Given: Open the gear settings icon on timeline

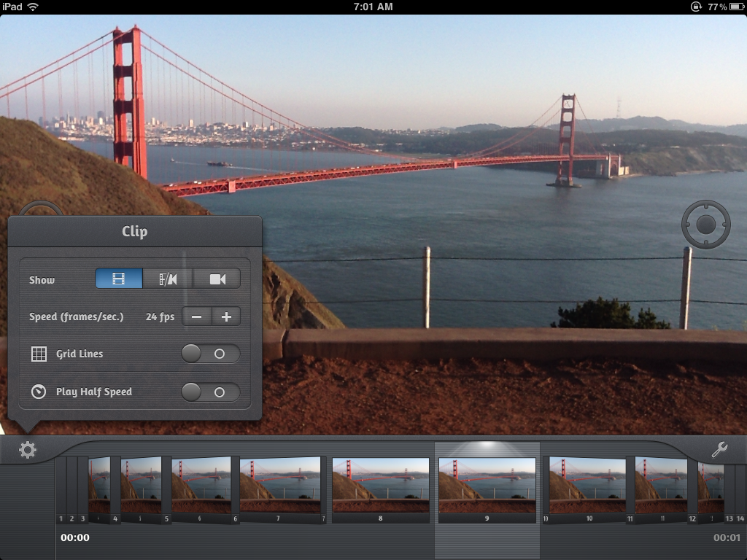Looking at the screenshot, I should (28, 450).
